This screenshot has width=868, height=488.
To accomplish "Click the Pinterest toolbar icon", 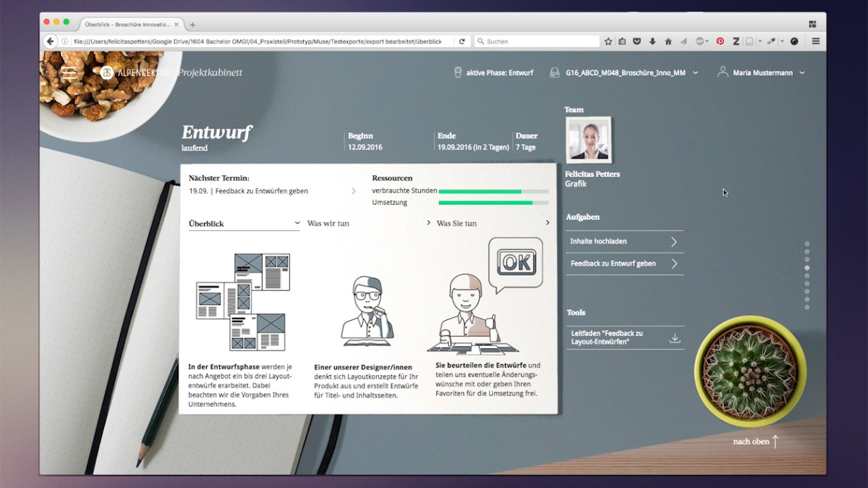I will coord(720,41).
